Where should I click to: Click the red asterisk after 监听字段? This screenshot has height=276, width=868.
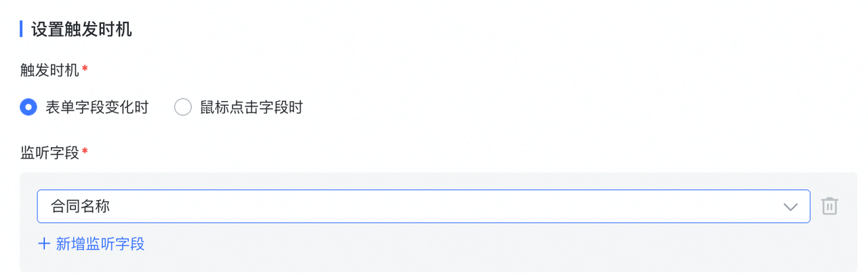(x=85, y=153)
